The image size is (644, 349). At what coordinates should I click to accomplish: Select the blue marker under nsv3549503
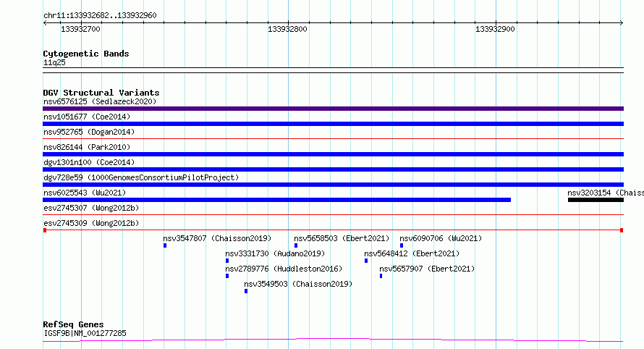(246, 291)
